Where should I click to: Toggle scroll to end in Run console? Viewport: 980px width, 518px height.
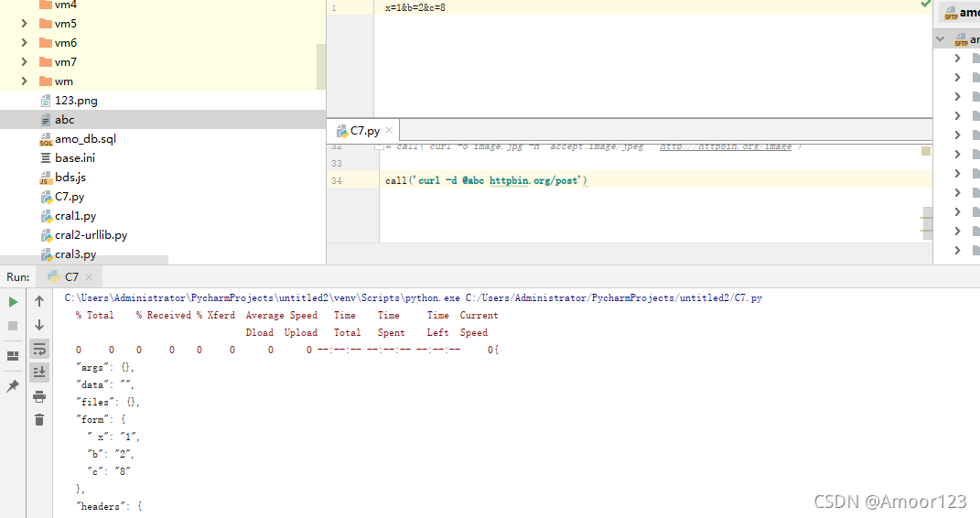click(39, 372)
